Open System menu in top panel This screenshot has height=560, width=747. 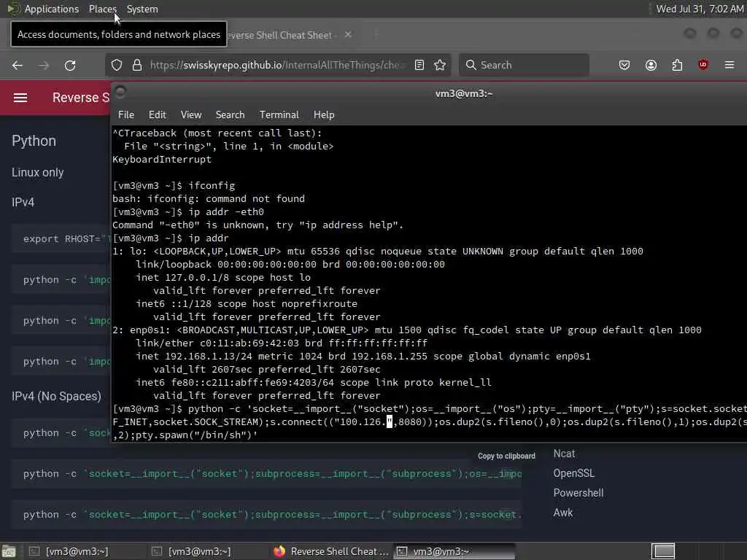(142, 9)
